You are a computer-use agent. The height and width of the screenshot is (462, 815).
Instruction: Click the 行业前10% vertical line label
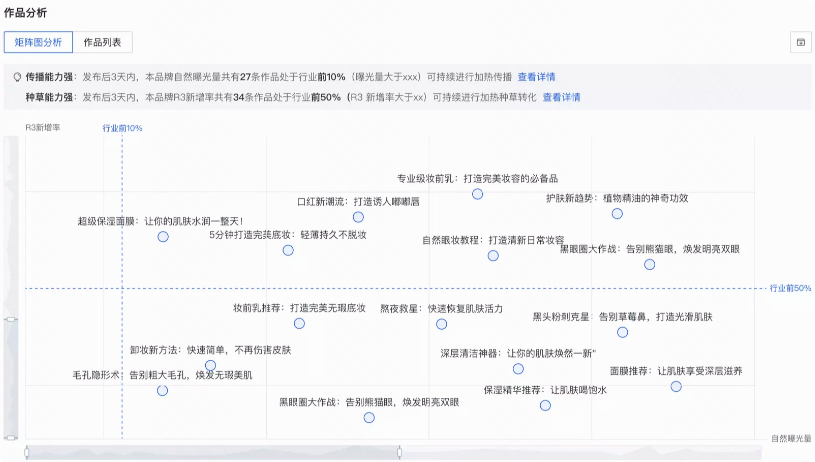tap(122, 128)
